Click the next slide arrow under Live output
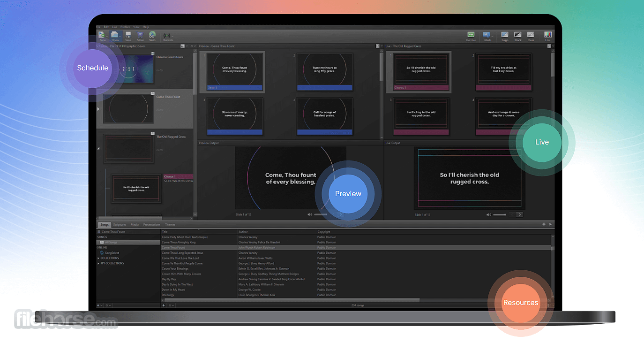This screenshot has width=644, height=343. point(519,215)
